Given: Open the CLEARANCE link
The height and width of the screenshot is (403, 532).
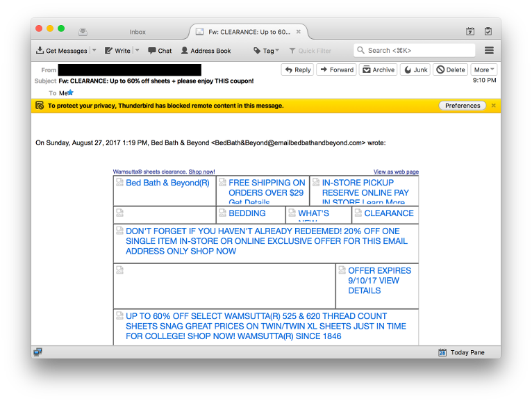Looking at the screenshot, I should (x=389, y=213).
